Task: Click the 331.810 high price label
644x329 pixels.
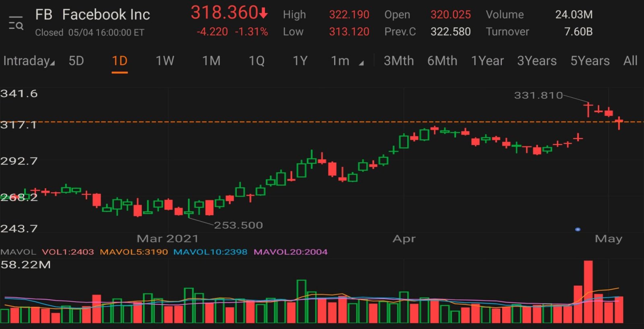Action: 538,95
